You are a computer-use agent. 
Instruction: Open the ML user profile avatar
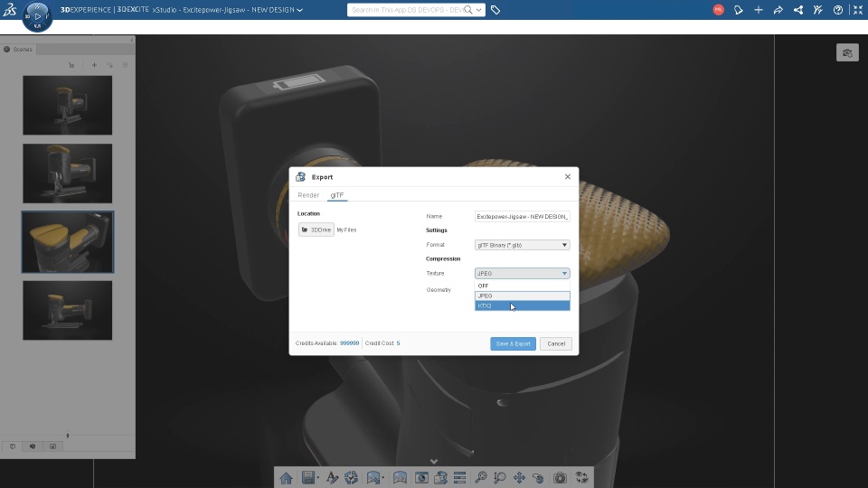719,9
